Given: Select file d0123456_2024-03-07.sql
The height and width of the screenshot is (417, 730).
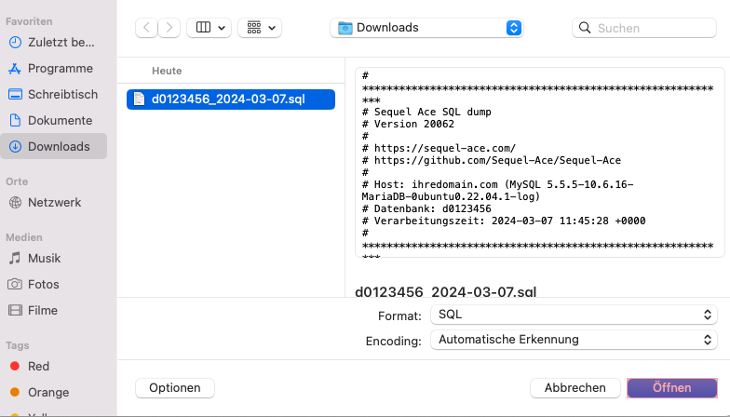Looking at the screenshot, I should [x=231, y=99].
